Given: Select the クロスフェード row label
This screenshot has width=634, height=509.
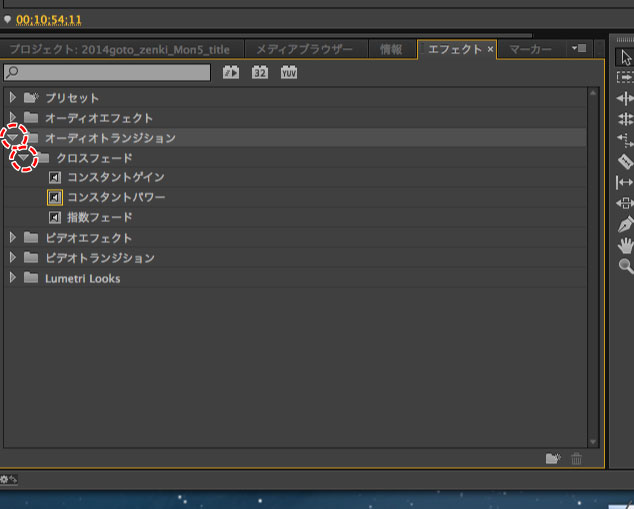Looking at the screenshot, I should click(94, 158).
